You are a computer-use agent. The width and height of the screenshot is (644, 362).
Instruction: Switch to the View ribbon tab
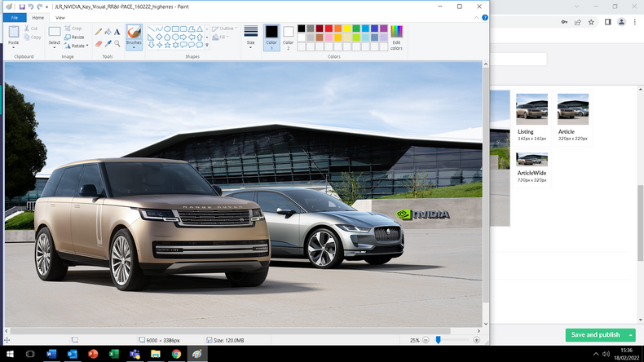pyautogui.click(x=60, y=18)
